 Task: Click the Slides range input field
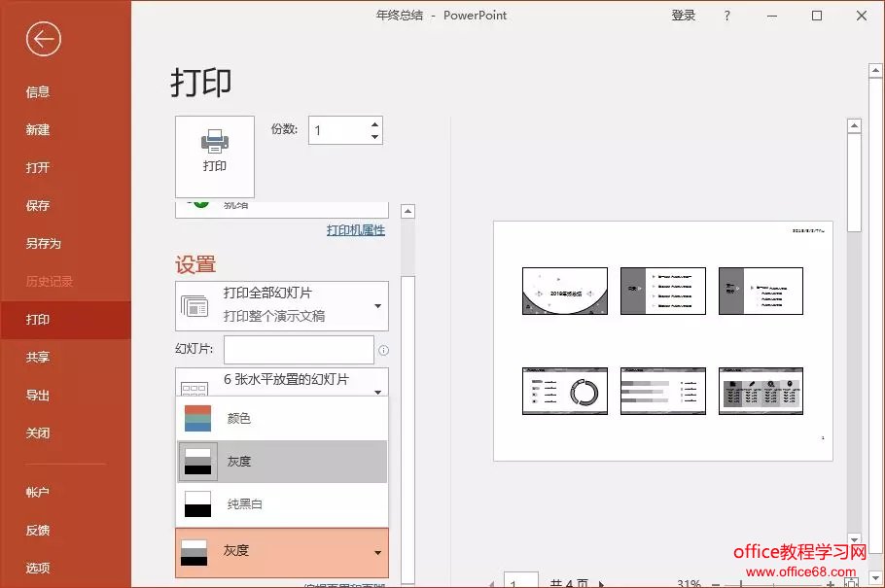pyautogui.click(x=299, y=350)
